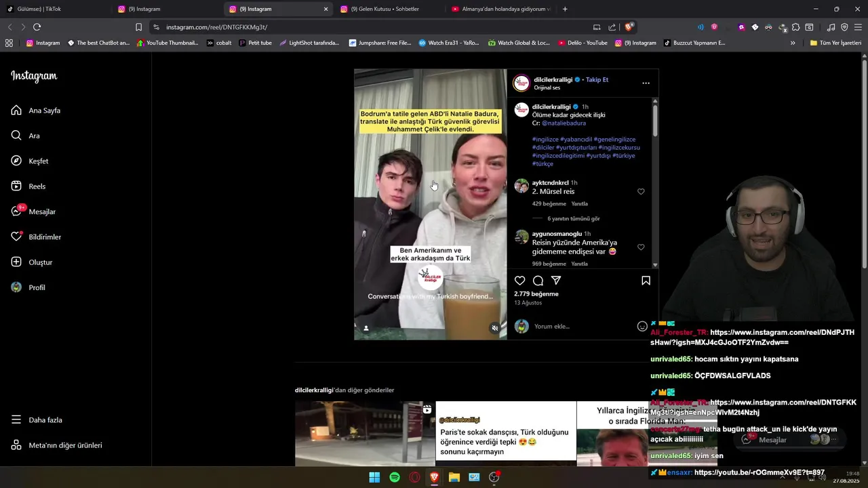
Task: Click the #türkçe hashtag
Action: pyautogui.click(x=542, y=164)
